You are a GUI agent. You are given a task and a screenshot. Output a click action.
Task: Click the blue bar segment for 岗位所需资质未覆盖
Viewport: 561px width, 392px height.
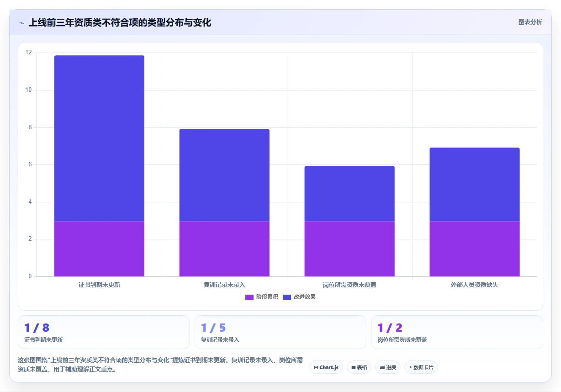[x=349, y=194]
